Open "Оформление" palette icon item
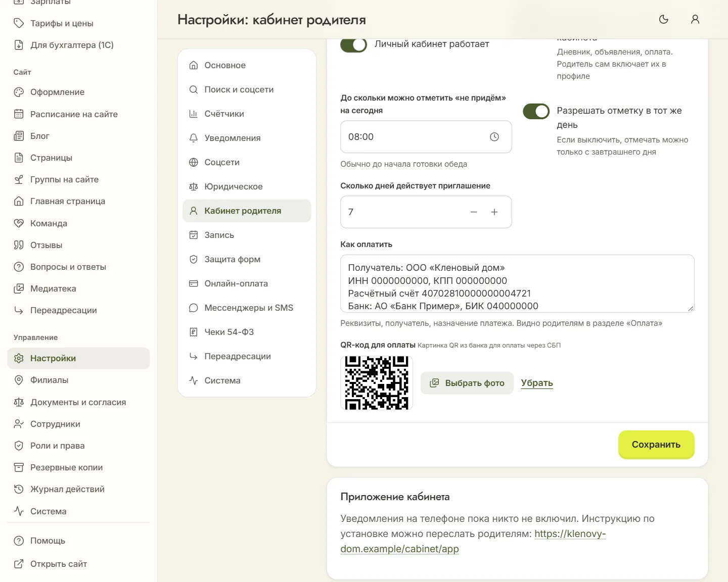This screenshot has height=582, width=728. [78, 92]
